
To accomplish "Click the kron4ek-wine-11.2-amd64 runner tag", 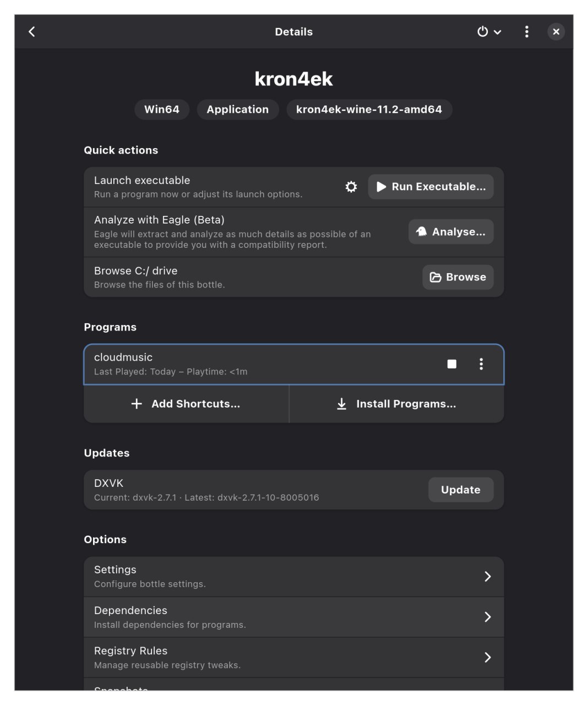I will click(369, 110).
